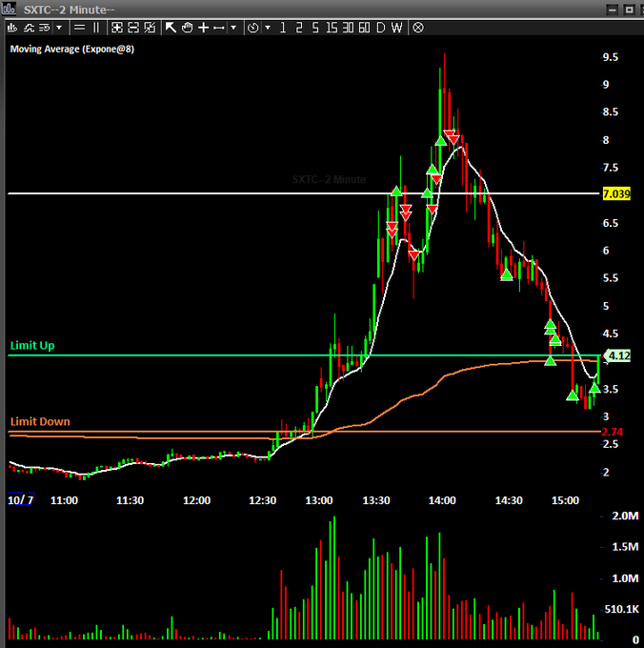Switch to 1 minute timeframe
Screen dimensions: 644x648
tap(283, 28)
